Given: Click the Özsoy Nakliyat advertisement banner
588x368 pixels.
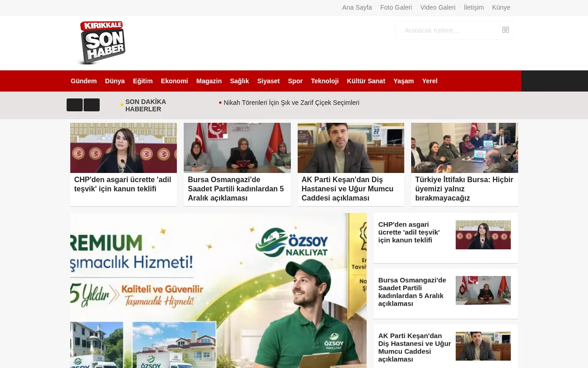Looking at the screenshot, I should coord(218,290).
